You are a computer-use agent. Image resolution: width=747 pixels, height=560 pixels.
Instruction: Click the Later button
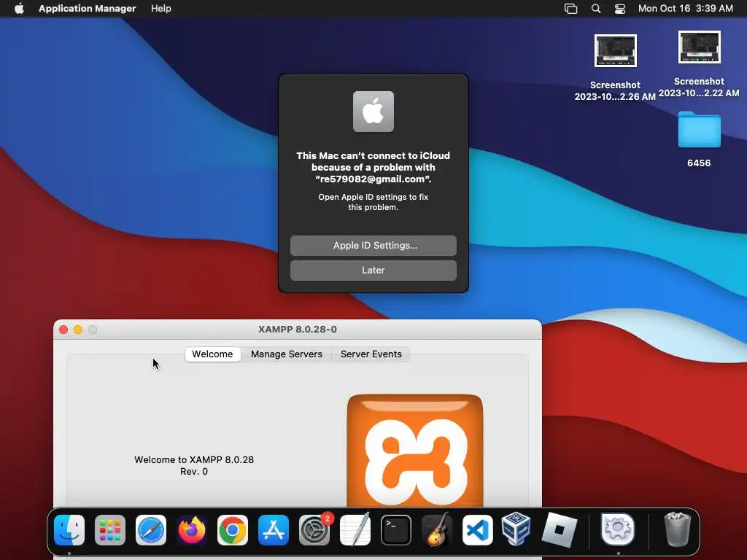[373, 270]
